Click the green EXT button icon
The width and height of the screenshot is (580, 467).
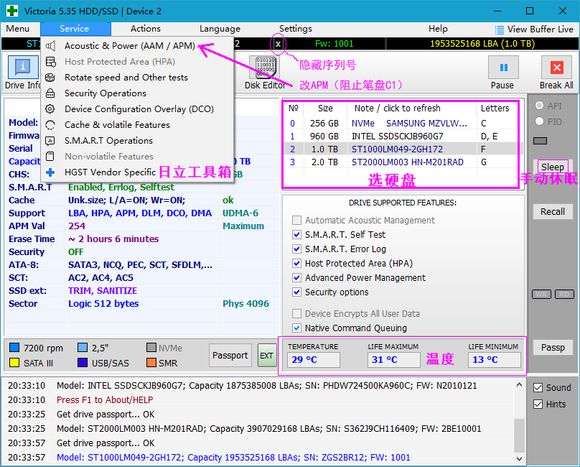tap(267, 355)
